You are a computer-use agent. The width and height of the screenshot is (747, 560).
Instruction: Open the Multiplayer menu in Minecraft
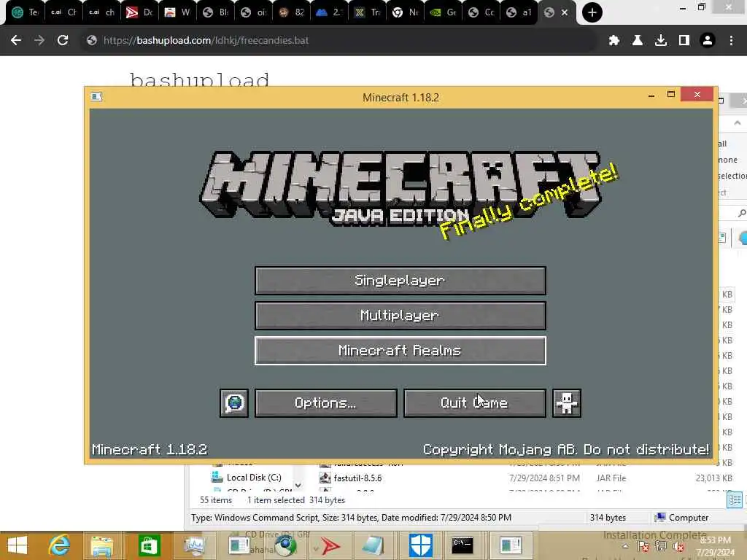tap(400, 315)
